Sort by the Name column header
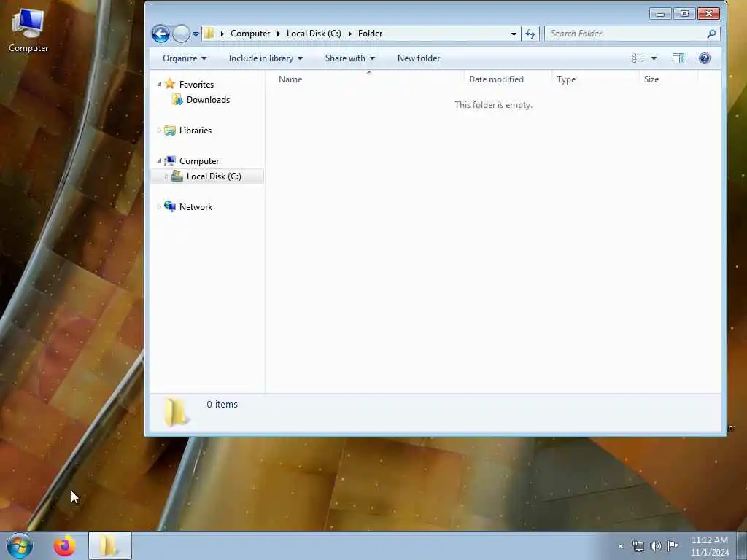 click(368, 79)
